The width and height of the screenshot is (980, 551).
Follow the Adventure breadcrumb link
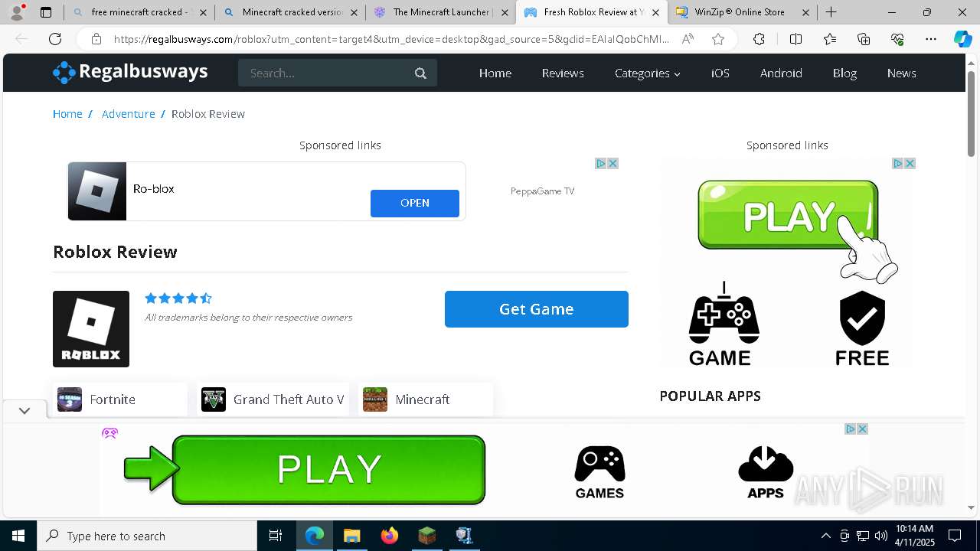(x=129, y=114)
